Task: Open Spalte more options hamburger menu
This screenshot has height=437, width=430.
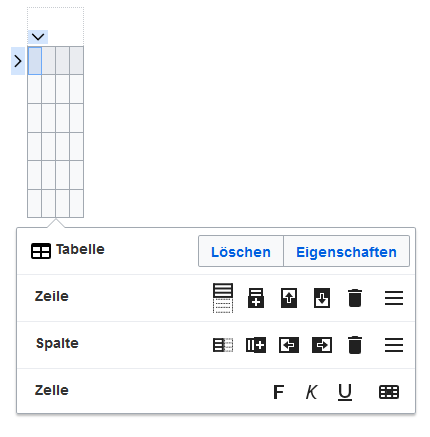Action: click(394, 345)
